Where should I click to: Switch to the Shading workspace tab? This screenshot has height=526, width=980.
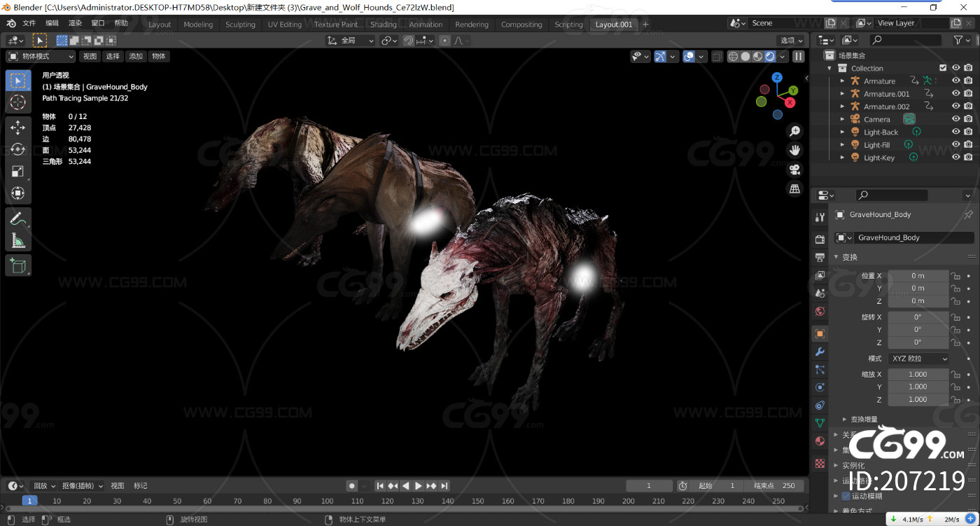tap(384, 25)
